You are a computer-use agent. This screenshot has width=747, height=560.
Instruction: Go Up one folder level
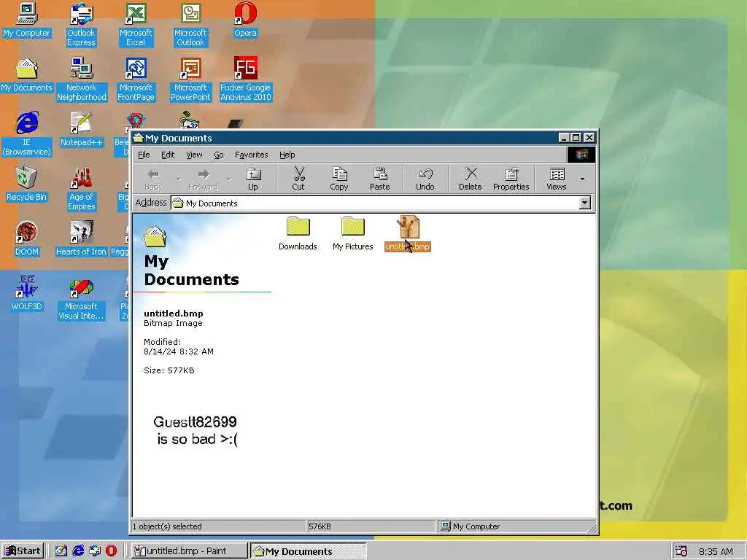[x=253, y=179]
